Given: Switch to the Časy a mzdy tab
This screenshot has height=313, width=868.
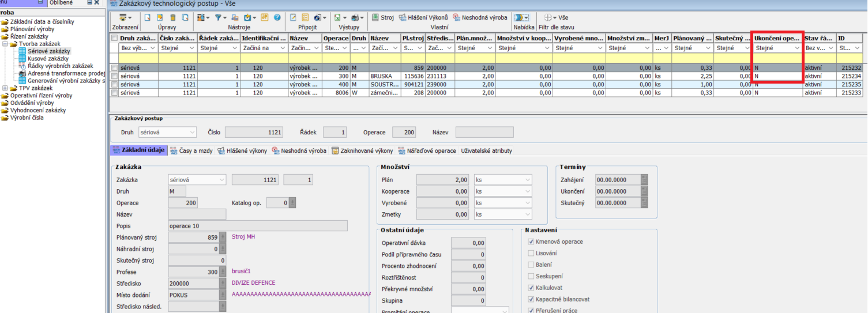Looking at the screenshot, I should coord(192,150).
